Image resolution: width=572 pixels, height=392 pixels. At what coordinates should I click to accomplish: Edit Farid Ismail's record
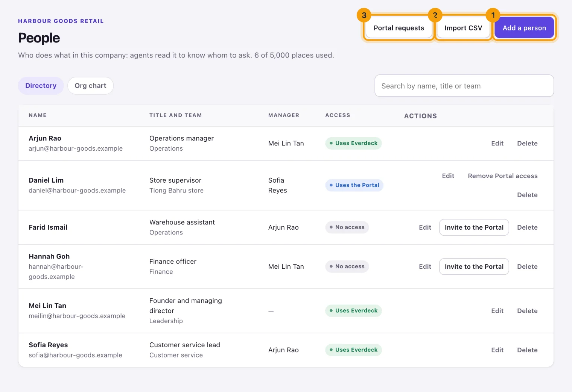coord(425,227)
